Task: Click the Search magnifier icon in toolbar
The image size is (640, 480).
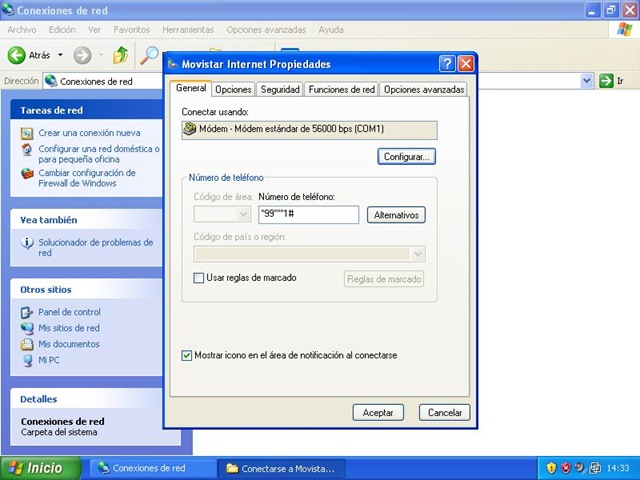Action: (x=149, y=55)
